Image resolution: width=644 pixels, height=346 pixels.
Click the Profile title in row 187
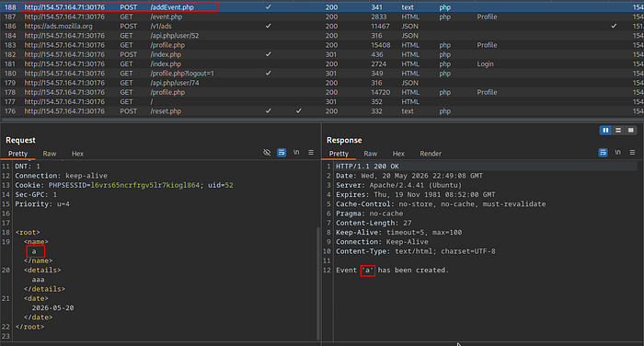[x=487, y=17]
